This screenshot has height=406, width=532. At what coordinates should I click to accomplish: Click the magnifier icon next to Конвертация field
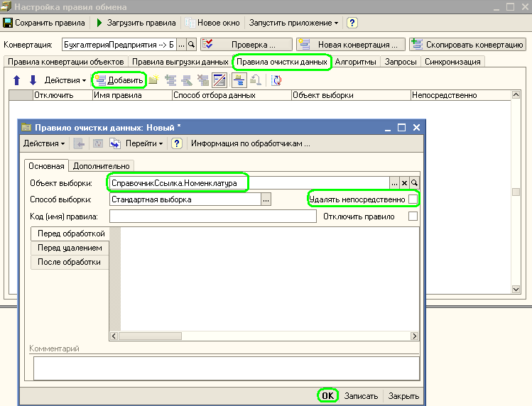coord(191,45)
